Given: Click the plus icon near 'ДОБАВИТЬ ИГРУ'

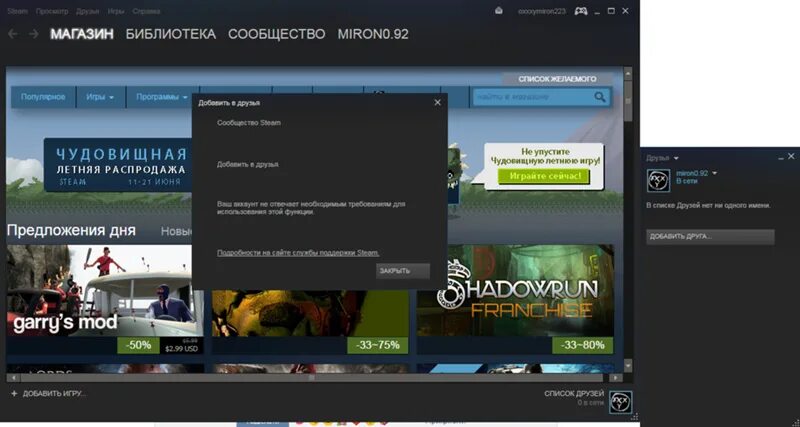Looking at the screenshot, I should (14, 394).
